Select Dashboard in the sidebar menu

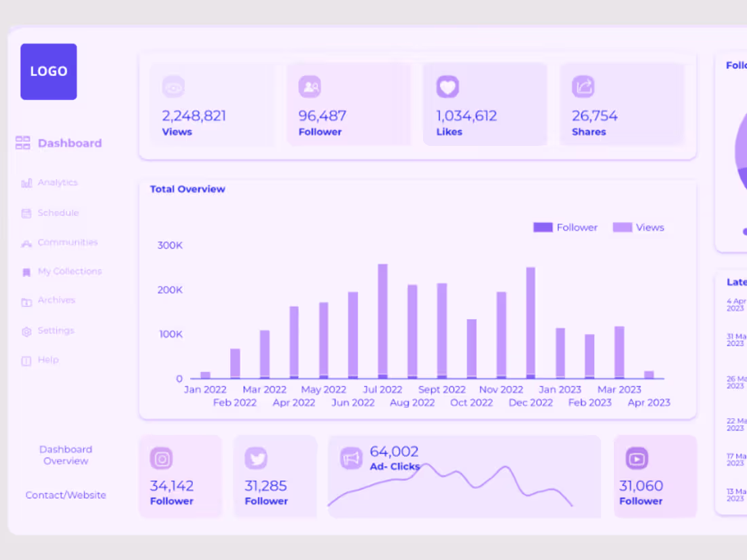click(69, 143)
